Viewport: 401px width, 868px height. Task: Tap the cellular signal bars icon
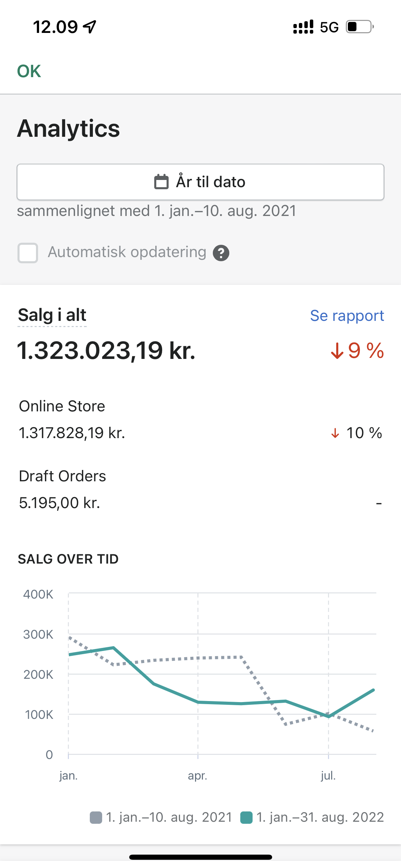[x=303, y=27]
